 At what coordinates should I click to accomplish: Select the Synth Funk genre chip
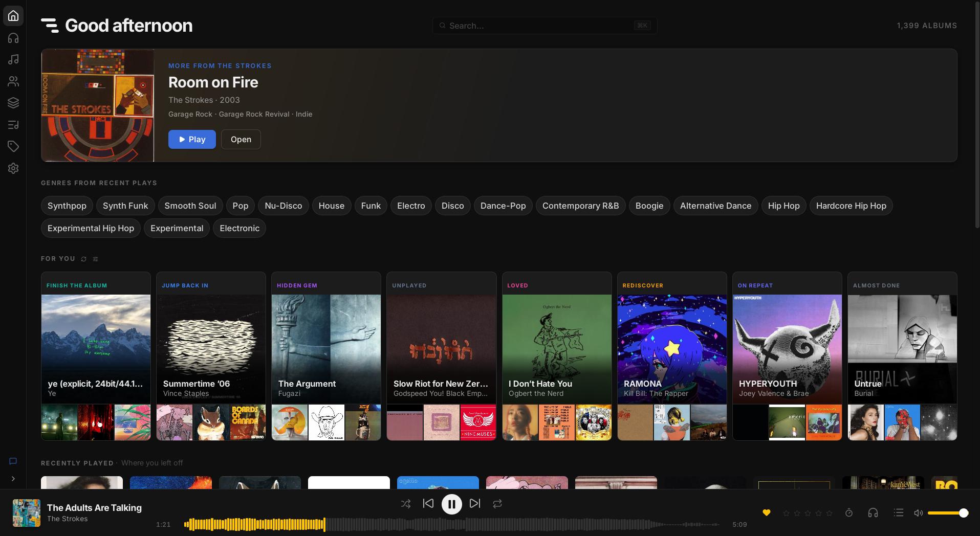point(125,206)
